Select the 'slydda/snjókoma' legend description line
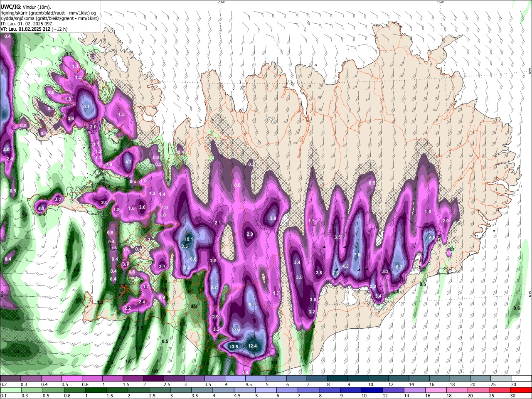 pos(50,18)
